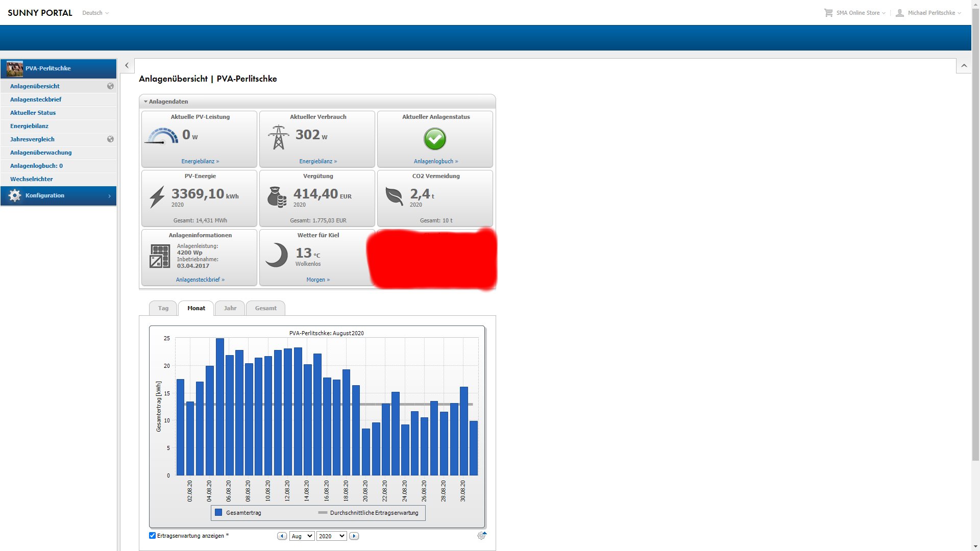Toggle Ertragserwartung anzeigen checkbox
This screenshot has width=980, height=551.
(x=152, y=536)
